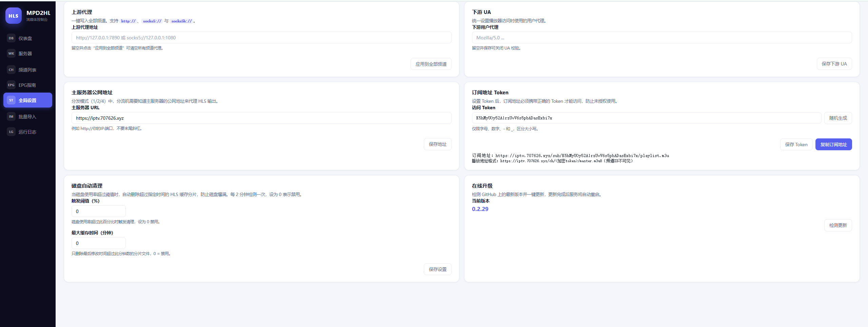Viewport: 868px width, 327px height.
Task: Click the ST icon beside 全局设置
Action: coord(11,100)
